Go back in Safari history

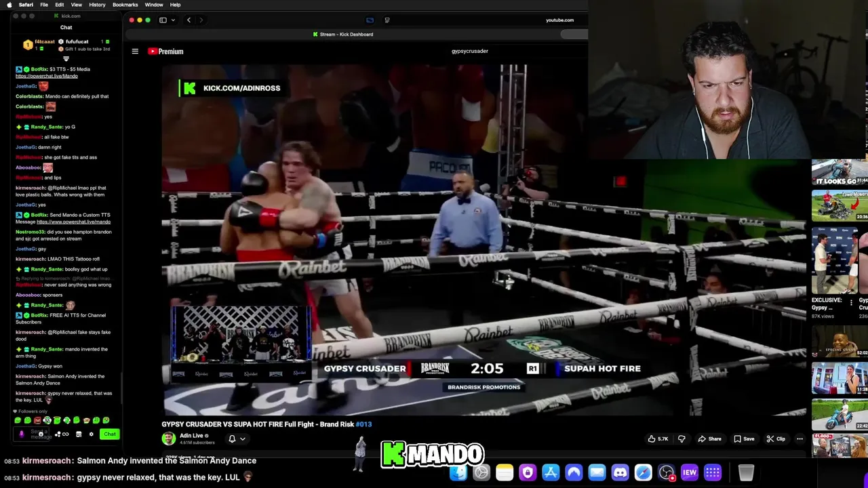[x=189, y=20]
